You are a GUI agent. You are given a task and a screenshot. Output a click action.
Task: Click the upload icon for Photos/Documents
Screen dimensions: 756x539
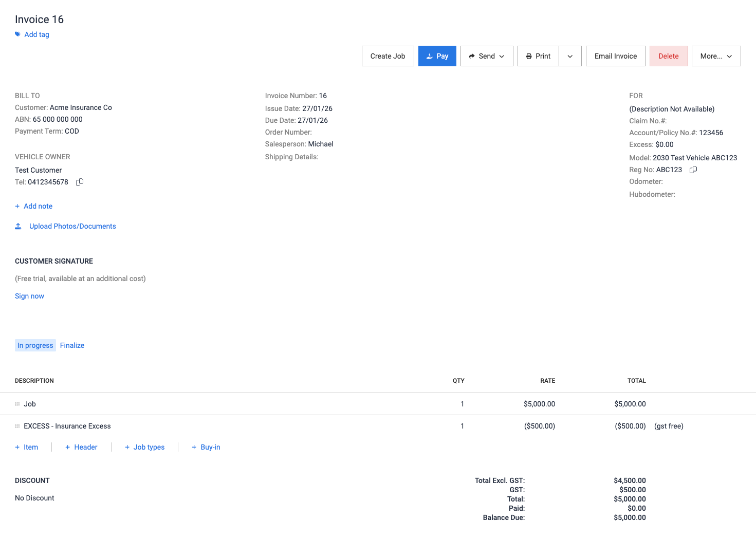coord(18,226)
